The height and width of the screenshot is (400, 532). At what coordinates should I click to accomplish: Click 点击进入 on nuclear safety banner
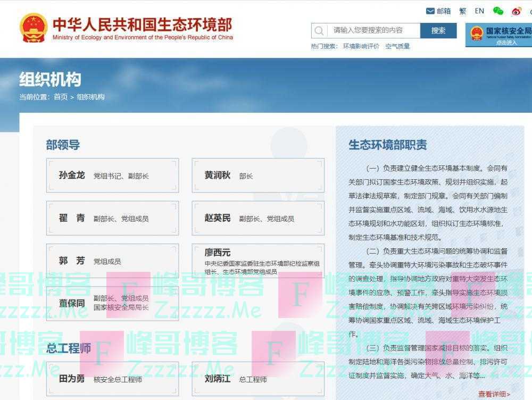click(506, 43)
